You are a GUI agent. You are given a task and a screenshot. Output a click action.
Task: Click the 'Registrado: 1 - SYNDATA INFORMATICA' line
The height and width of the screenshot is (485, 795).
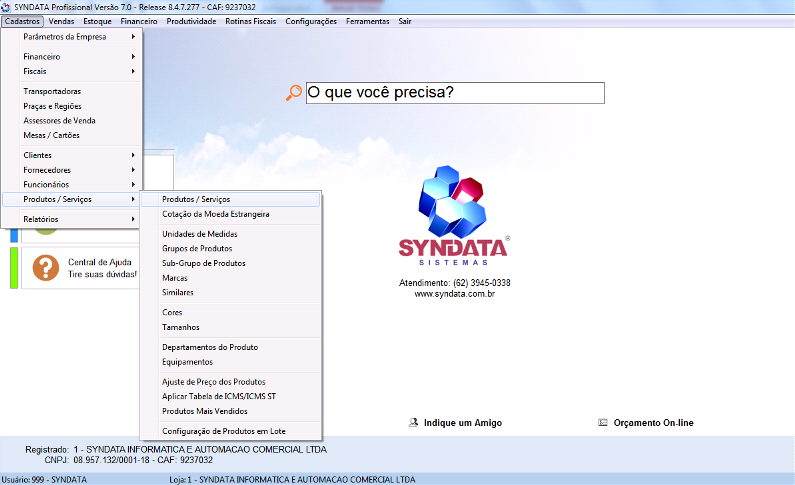click(176, 450)
